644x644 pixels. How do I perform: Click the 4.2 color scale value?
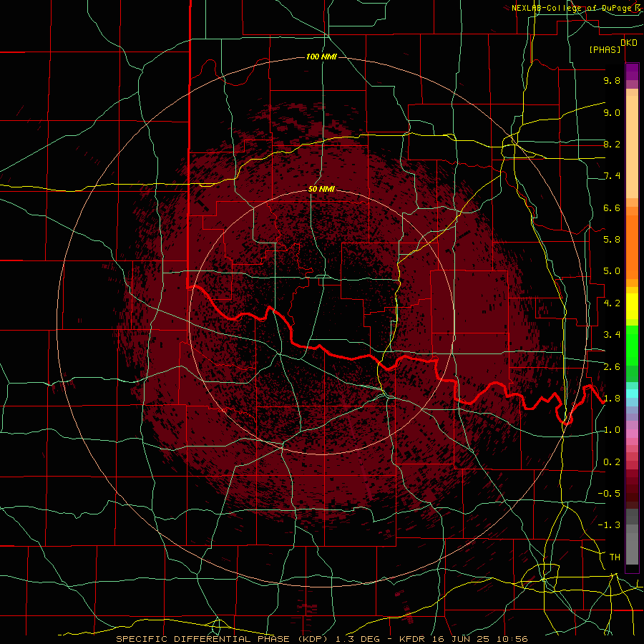pyautogui.click(x=612, y=303)
